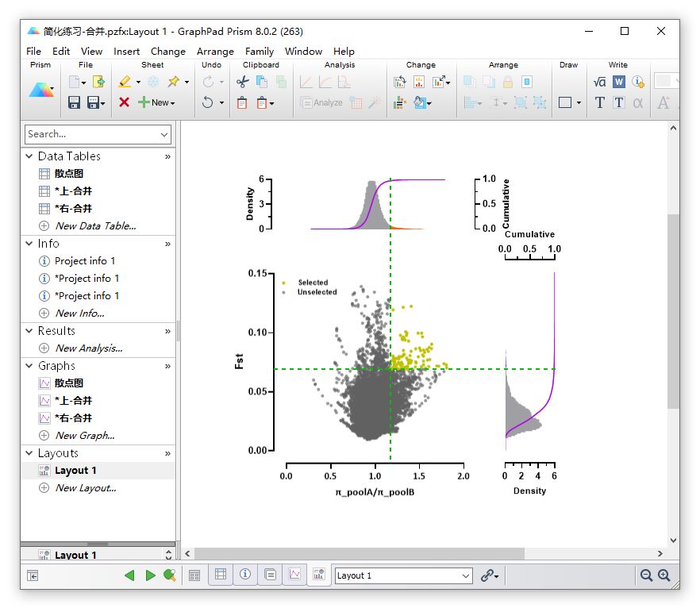Viewport: 700px width, 608px height.
Task: Select Project info 1 entry
Action: click(x=85, y=260)
